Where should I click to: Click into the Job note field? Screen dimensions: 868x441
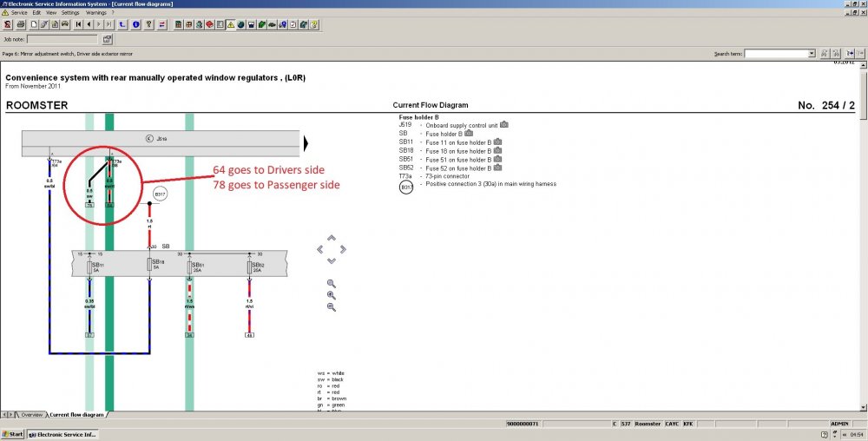click(62, 39)
